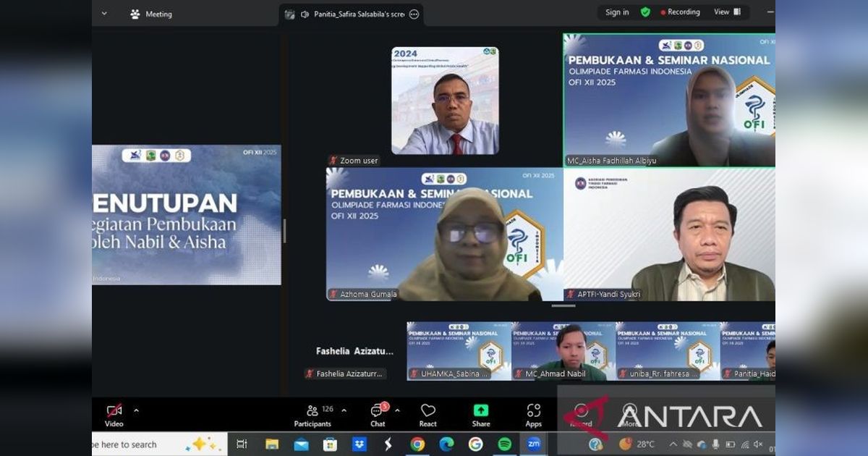Click the screen-share icon in the tab
The width and height of the screenshot is (868, 456).
(x=290, y=14)
